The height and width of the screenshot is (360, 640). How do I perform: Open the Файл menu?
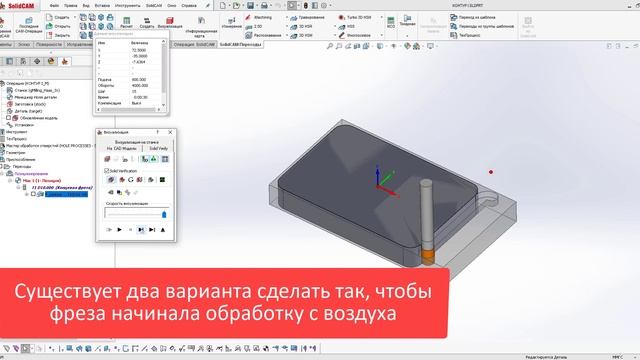(54, 6)
